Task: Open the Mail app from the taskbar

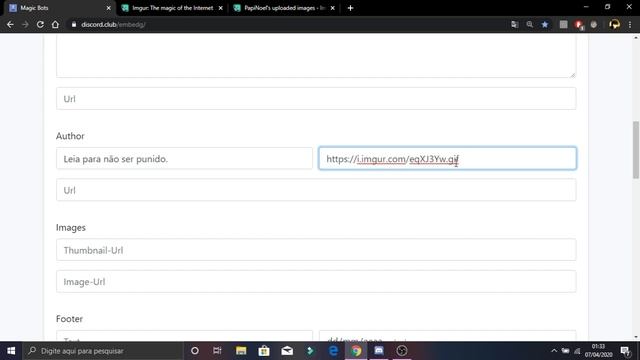Action: (x=287, y=351)
